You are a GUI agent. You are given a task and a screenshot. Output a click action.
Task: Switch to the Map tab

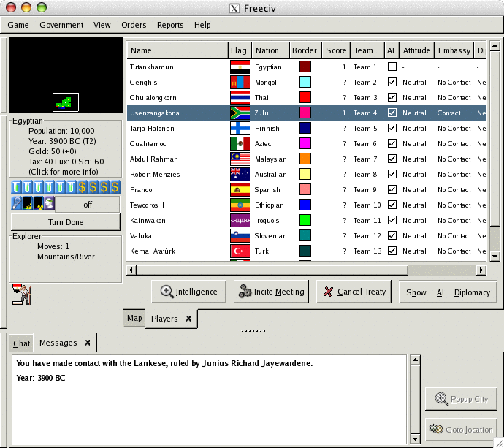pyautogui.click(x=134, y=318)
